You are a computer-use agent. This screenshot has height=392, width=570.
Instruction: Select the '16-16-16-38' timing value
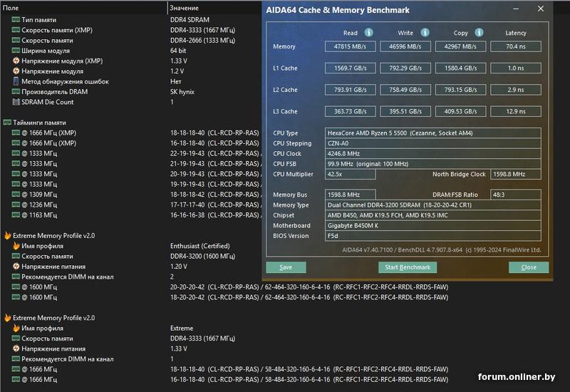(187, 215)
